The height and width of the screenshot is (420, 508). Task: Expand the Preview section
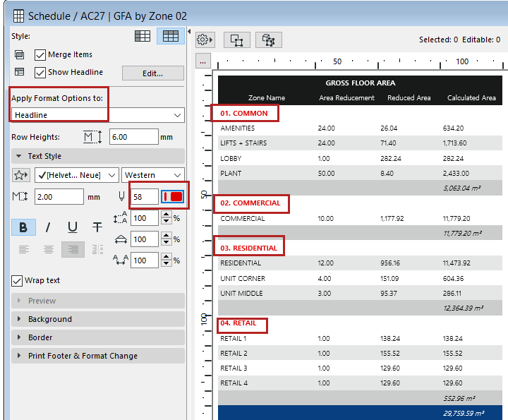(98, 301)
